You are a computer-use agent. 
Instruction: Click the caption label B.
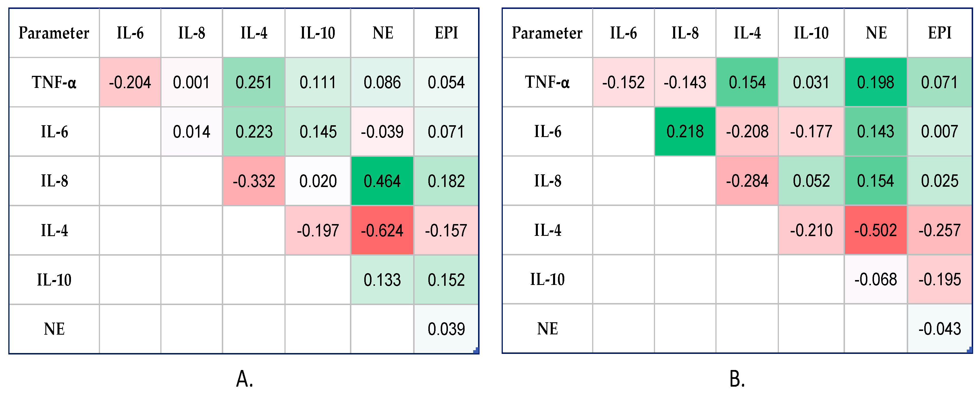[737, 379]
